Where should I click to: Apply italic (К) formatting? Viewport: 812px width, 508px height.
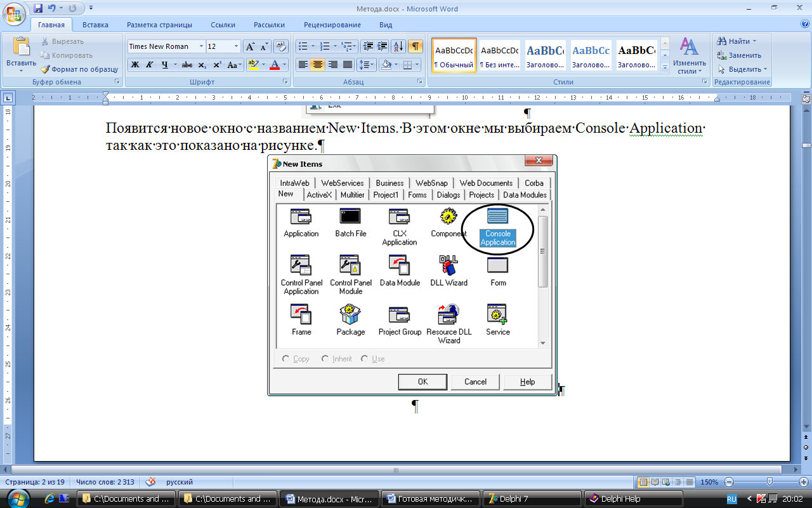point(150,65)
